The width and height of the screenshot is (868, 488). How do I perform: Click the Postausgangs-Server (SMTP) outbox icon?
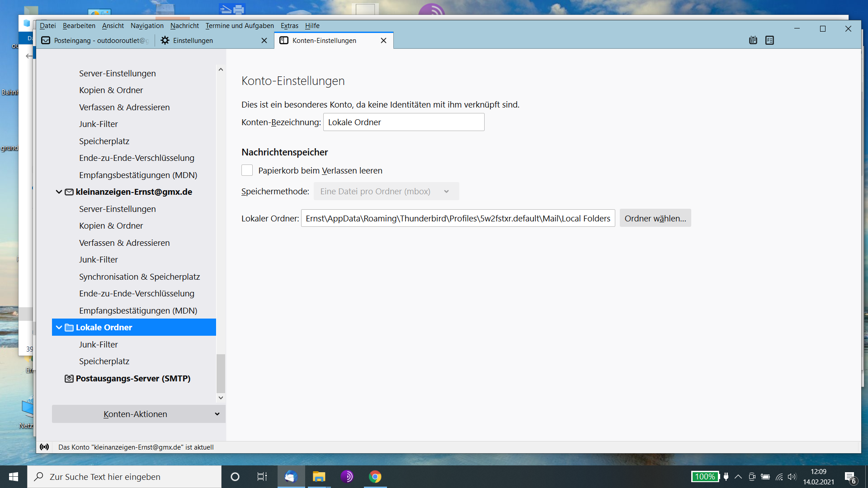coord(69,379)
